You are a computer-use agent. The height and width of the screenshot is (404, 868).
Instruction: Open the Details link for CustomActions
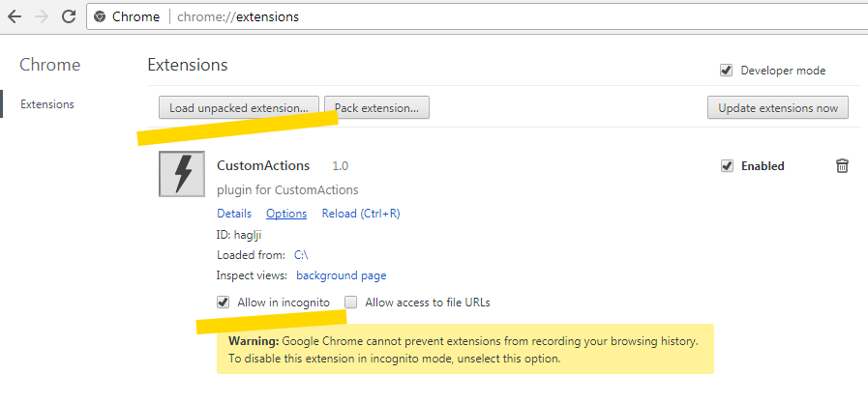click(x=234, y=214)
